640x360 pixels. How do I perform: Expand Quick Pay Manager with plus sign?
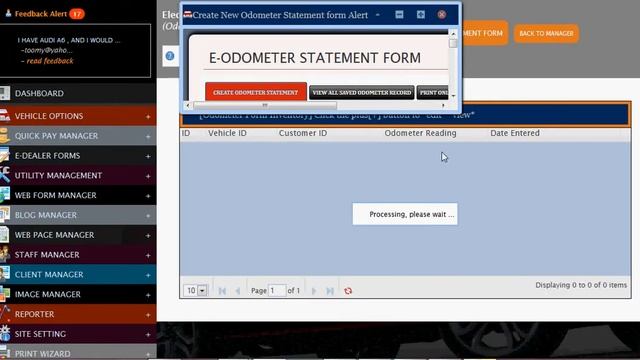[148, 136]
